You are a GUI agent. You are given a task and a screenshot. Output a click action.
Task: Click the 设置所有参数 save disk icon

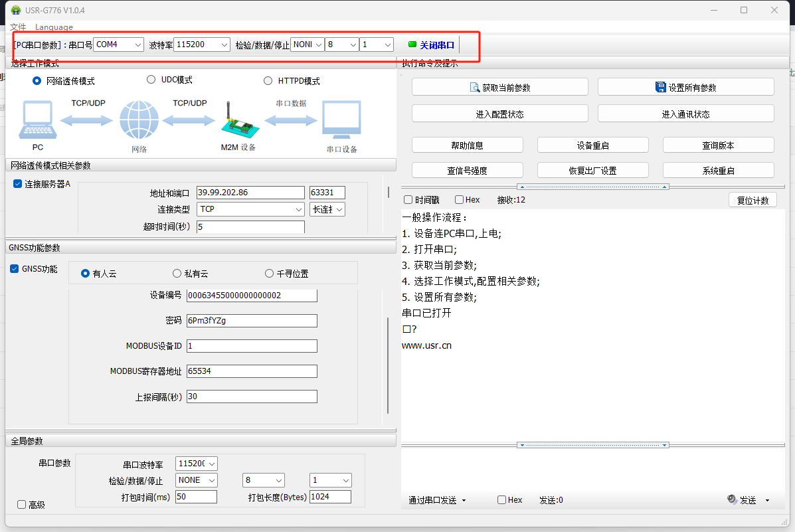660,88
